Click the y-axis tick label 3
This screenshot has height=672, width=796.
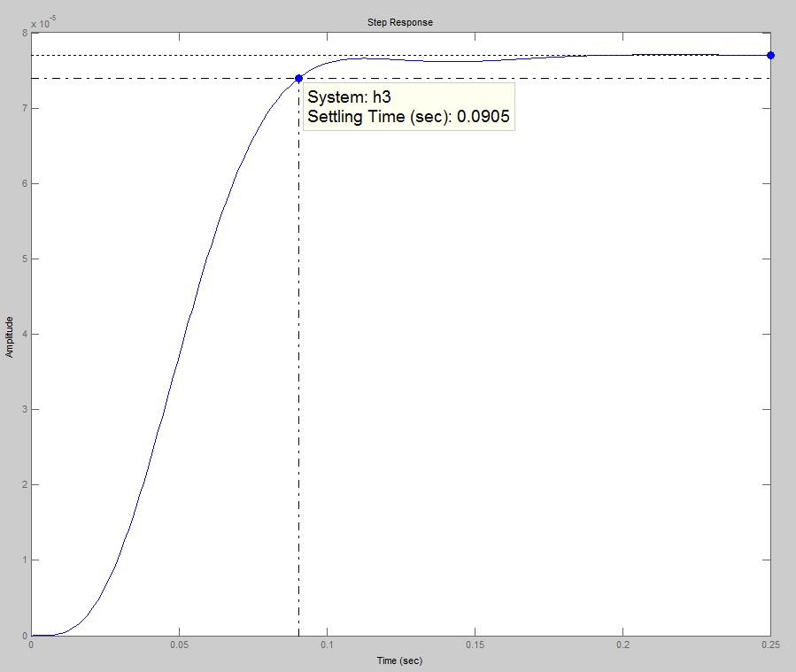[x=25, y=409]
